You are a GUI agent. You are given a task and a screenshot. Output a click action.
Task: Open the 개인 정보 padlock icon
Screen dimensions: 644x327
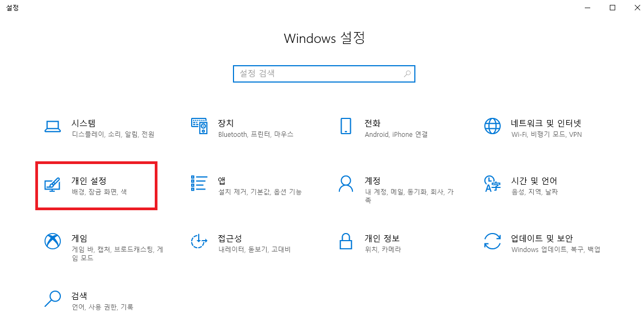pos(346,241)
